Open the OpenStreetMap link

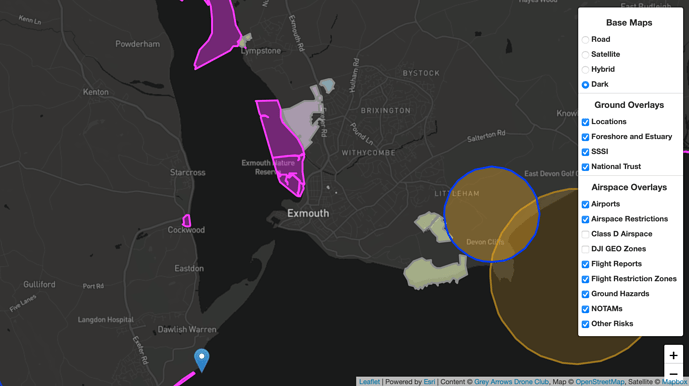[600, 382]
